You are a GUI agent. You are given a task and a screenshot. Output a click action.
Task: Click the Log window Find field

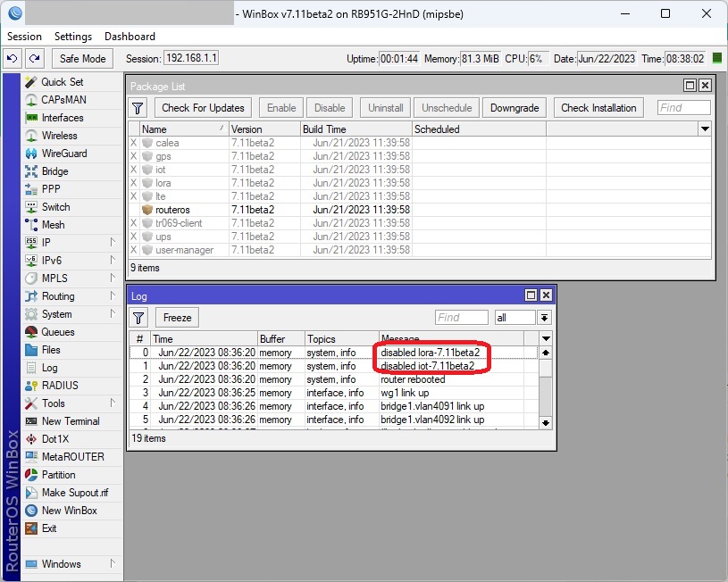[x=462, y=318]
